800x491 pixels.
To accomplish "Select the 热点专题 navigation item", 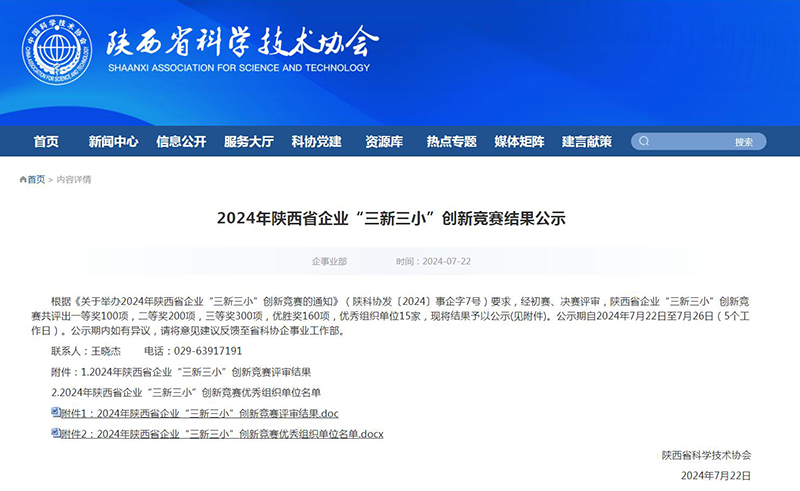I will [x=451, y=142].
